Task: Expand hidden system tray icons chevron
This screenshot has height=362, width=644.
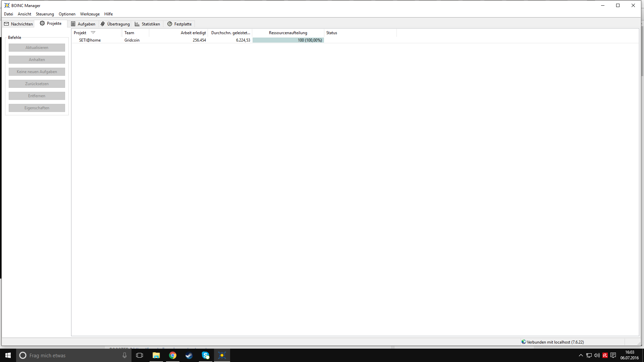Action: pos(581,355)
